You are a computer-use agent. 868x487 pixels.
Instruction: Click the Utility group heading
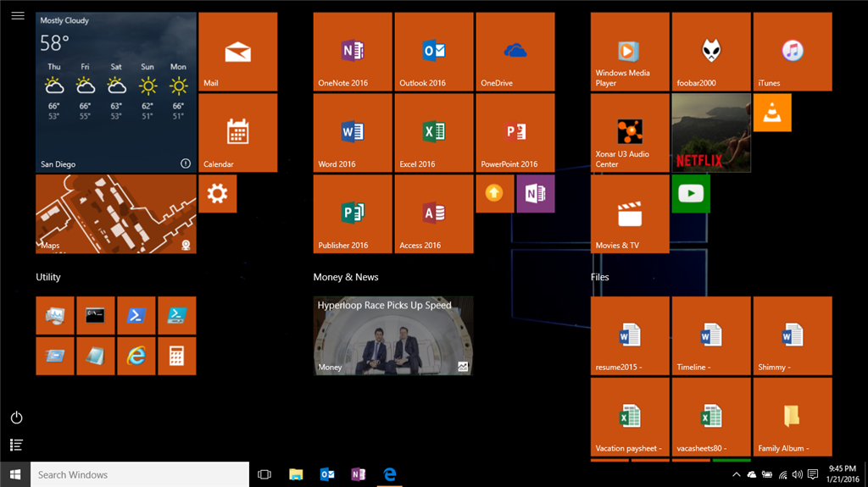coord(48,277)
